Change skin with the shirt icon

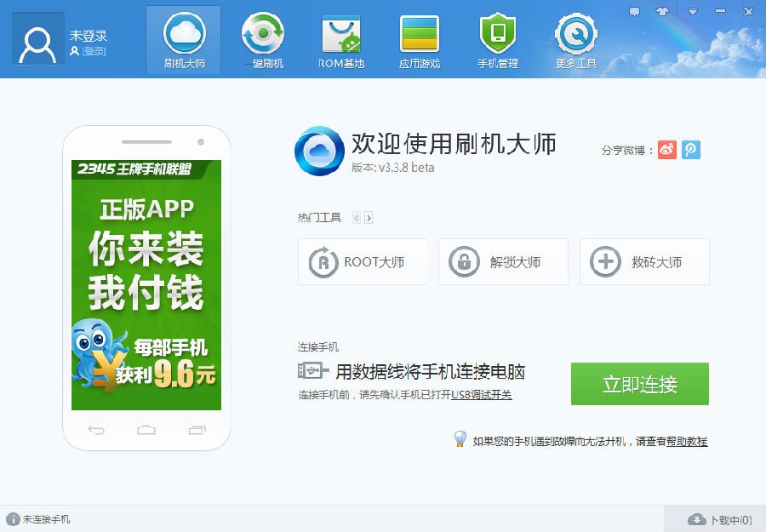[x=663, y=11]
